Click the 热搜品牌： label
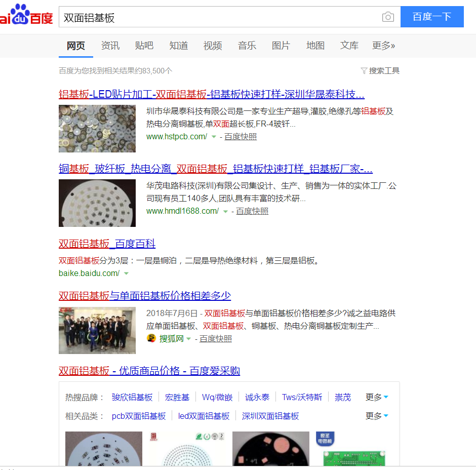Viewport: 476px width, 470px height. tap(85, 397)
